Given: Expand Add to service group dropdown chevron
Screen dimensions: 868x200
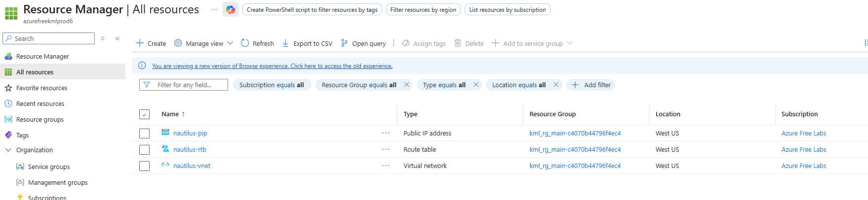Looking at the screenshot, I should 570,43.
